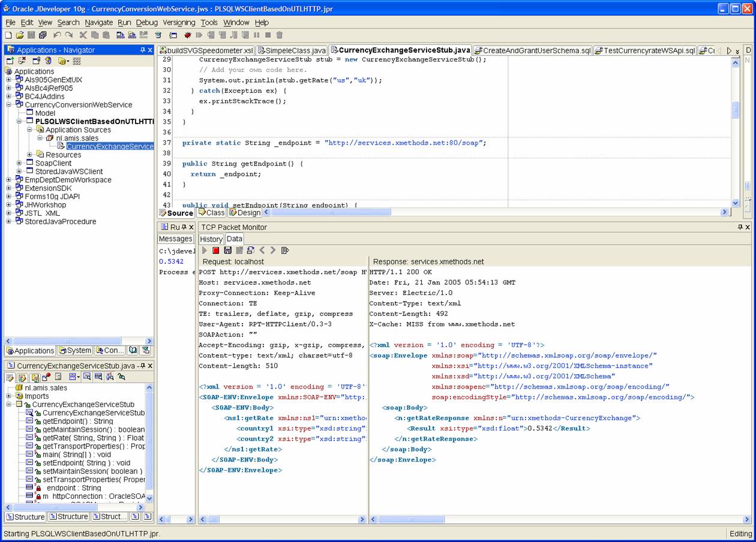
Task: Stop the TCP Packet Monitor with red square
Action: click(x=216, y=250)
